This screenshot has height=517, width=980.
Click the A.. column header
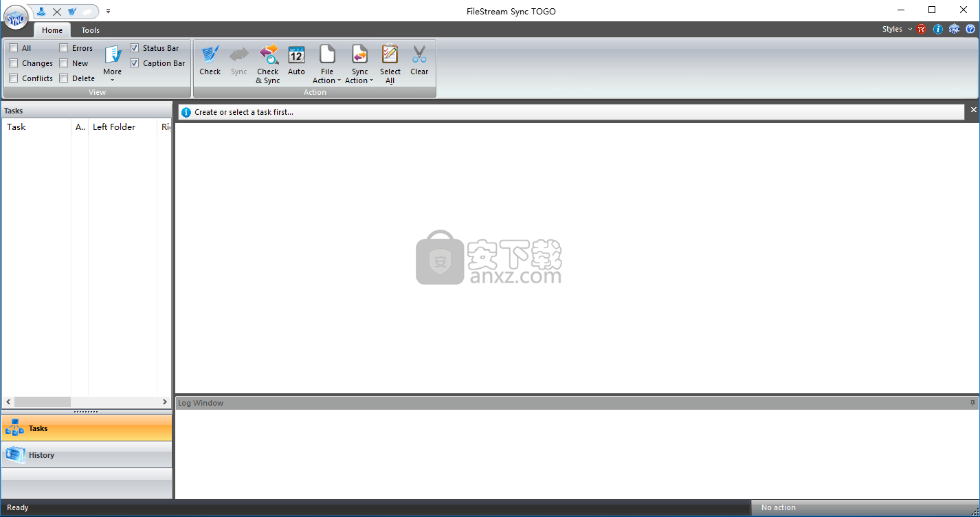tap(80, 126)
